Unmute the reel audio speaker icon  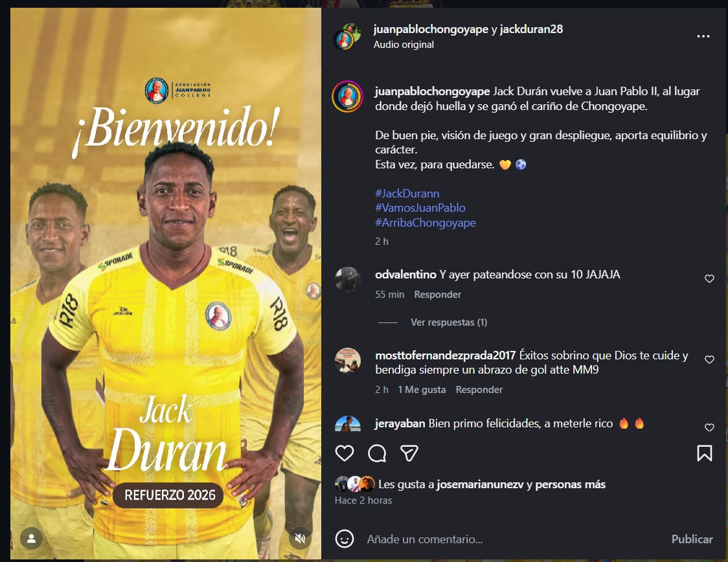tap(301, 538)
